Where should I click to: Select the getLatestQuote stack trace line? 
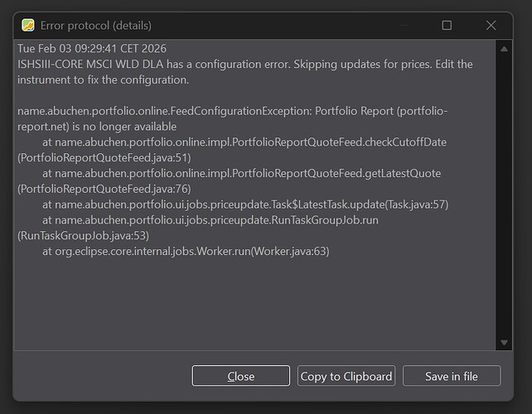241,173
